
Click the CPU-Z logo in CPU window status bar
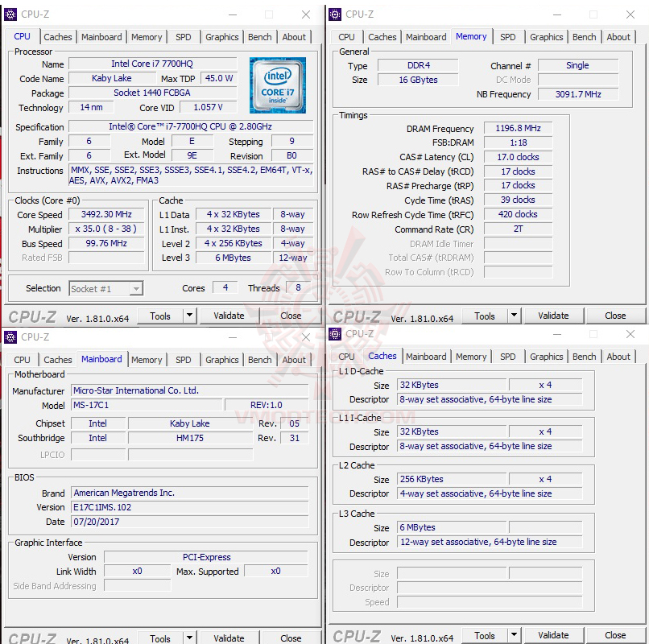pyautogui.click(x=32, y=316)
